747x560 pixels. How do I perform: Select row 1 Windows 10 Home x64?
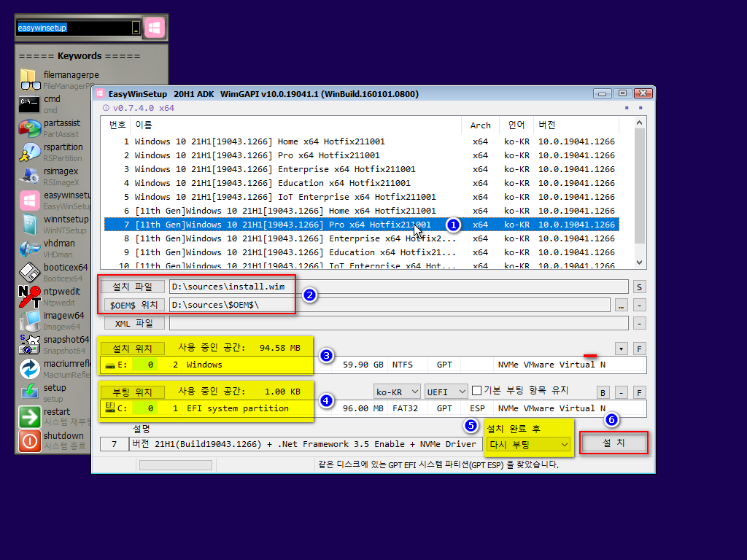(362, 141)
